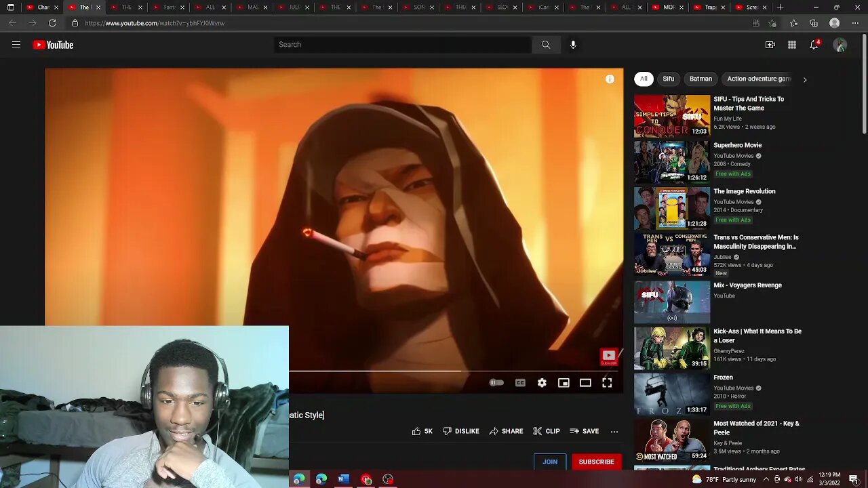
Task: Go to the YouTube home logo
Action: [53, 45]
